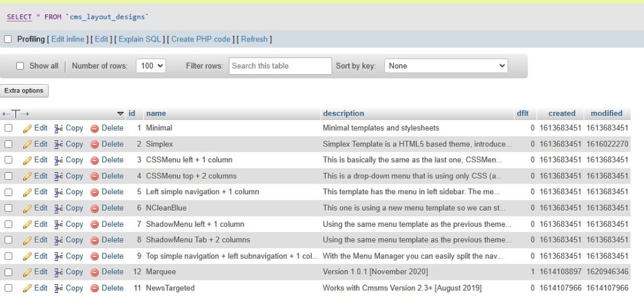Click the red Delete icon for NCleanBlue row

(x=95, y=208)
